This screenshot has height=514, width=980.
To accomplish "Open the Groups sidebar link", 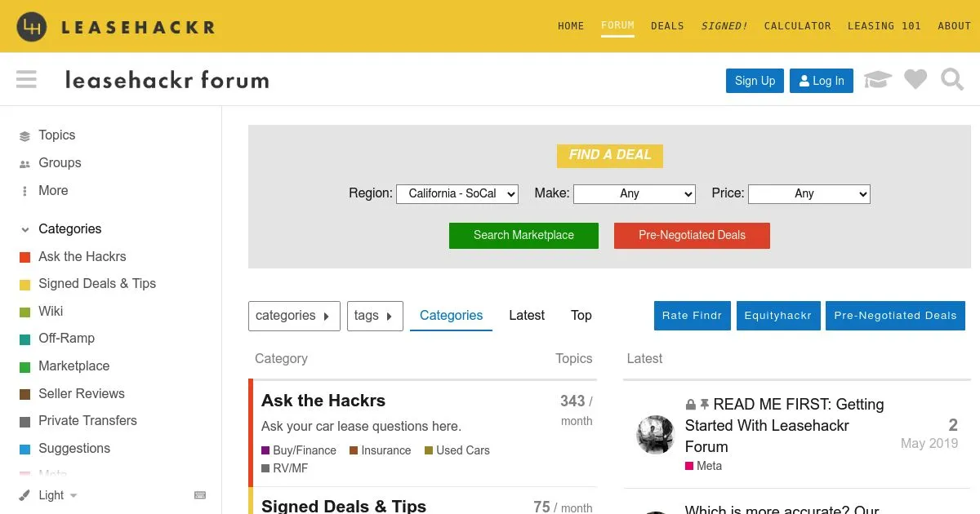I will (60, 163).
